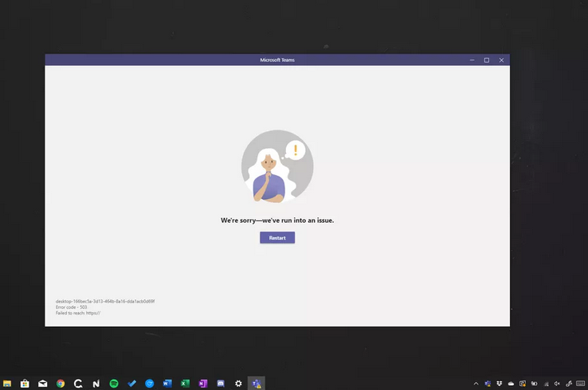Launch OneNote from the taskbar
The image size is (588, 390).
[x=203, y=384]
